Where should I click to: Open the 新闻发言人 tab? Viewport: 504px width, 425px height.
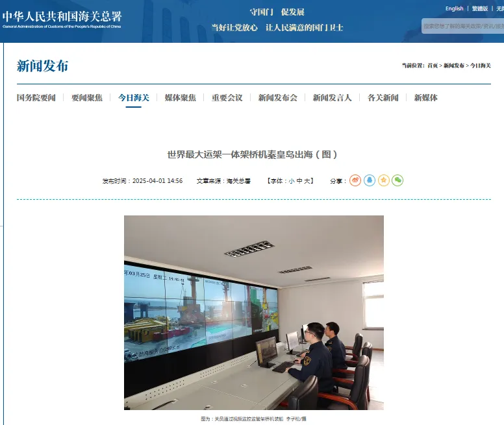[332, 97]
